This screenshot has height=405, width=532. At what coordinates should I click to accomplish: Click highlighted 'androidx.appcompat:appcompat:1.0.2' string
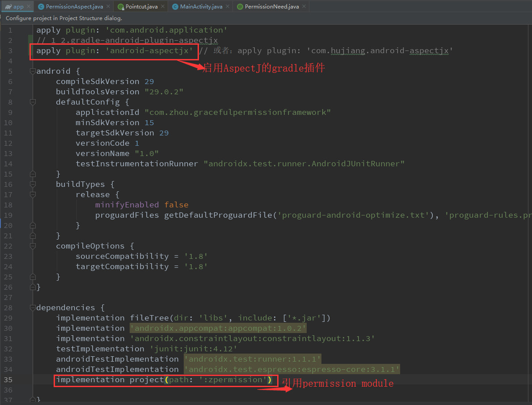pos(218,329)
